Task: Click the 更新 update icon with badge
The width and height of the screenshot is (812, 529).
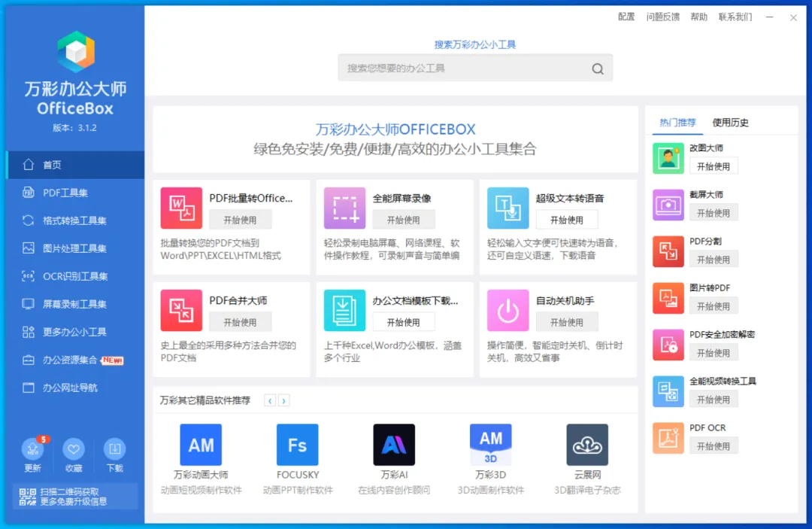Action: (32, 448)
